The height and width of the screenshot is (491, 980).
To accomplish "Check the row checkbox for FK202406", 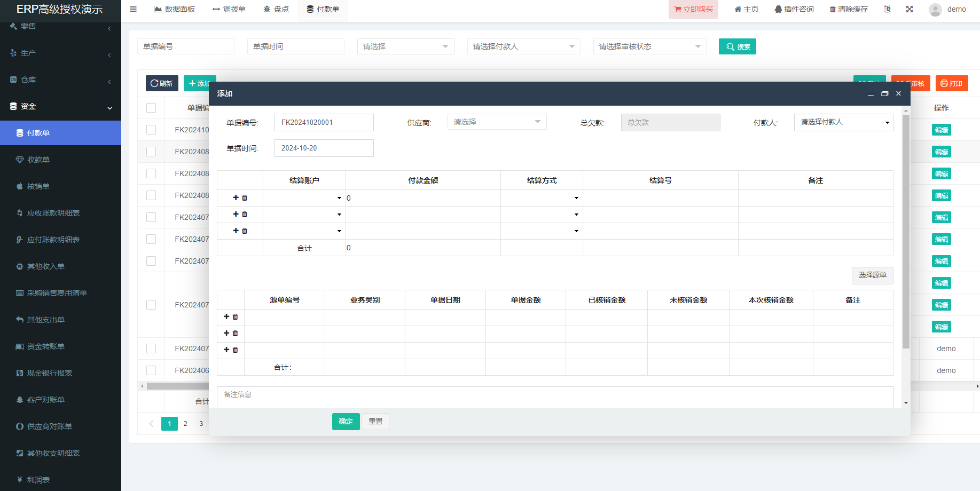I will pyautogui.click(x=151, y=370).
